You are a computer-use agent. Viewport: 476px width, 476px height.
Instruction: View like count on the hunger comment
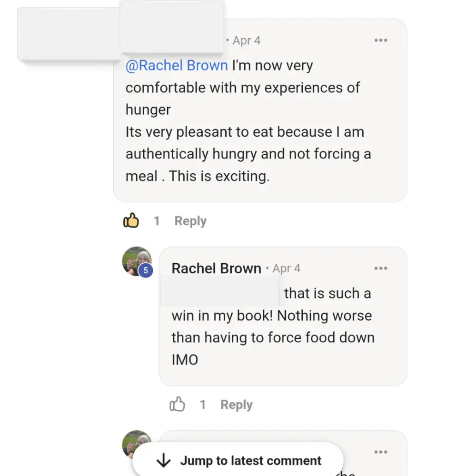coord(156,221)
